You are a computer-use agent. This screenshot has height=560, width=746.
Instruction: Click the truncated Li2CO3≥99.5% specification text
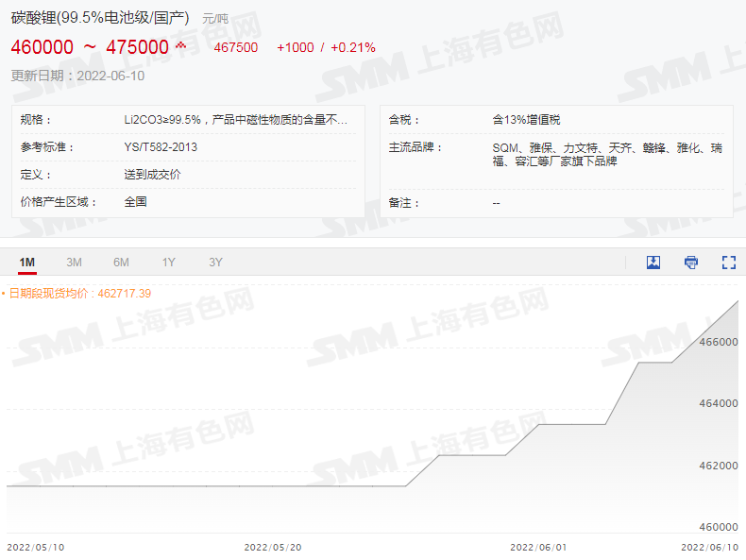click(235, 120)
